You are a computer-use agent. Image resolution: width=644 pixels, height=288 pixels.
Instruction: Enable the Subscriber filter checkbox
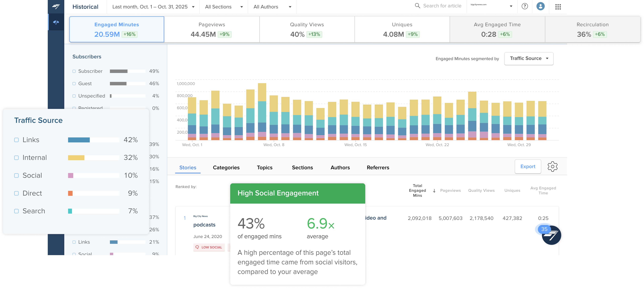click(74, 71)
